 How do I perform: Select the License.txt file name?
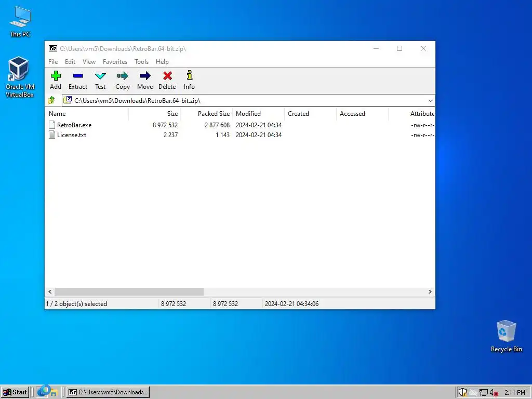coord(72,135)
